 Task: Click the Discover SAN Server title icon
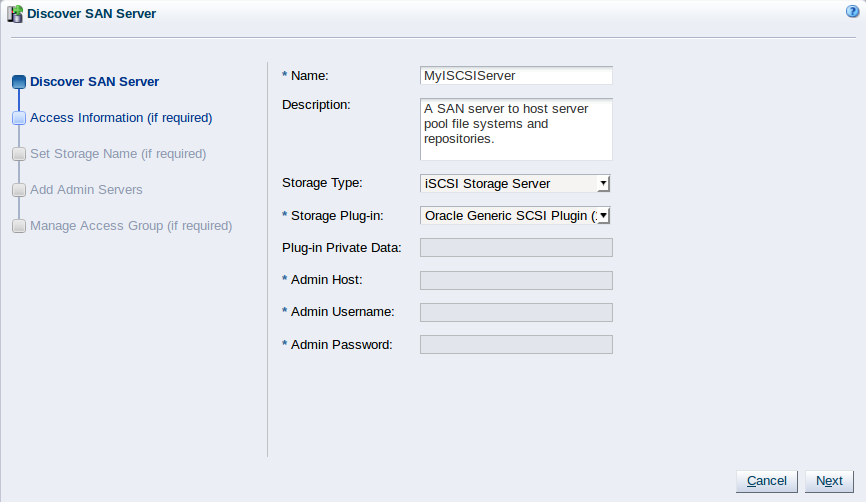15,14
